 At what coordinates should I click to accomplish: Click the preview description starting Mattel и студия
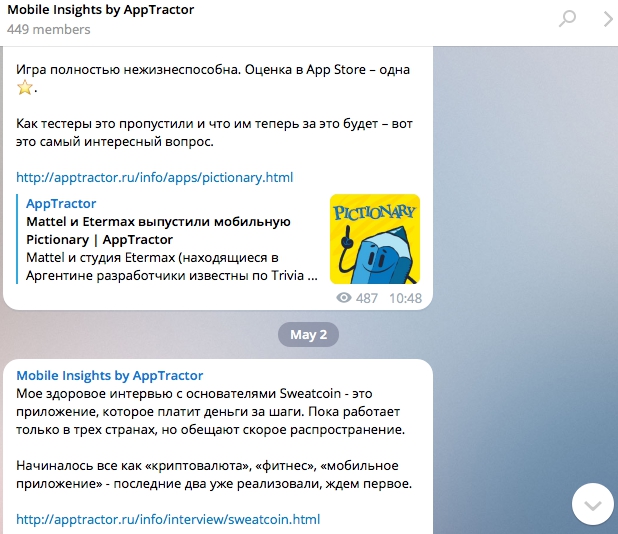tap(171, 266)
